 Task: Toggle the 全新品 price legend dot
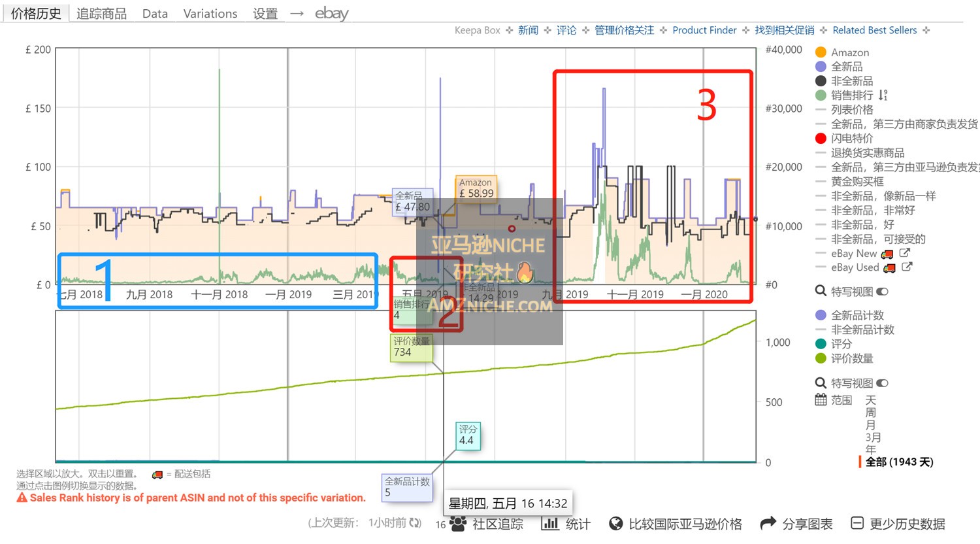pos(821,67)
